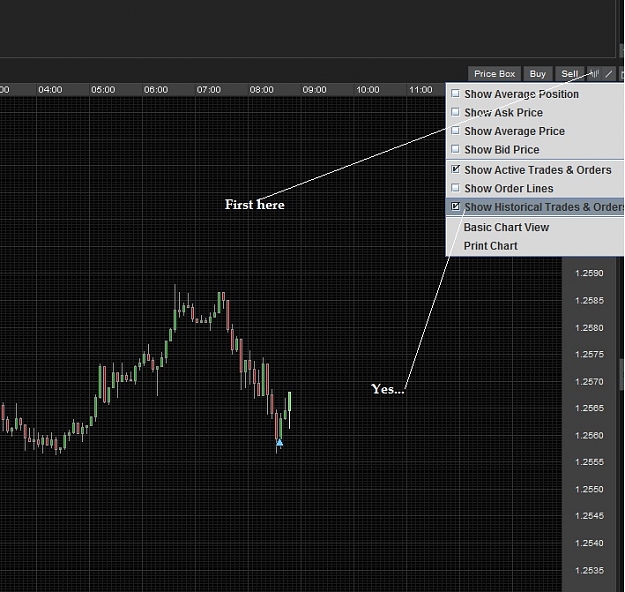Click the 1.2560 price level

(589, 435)
